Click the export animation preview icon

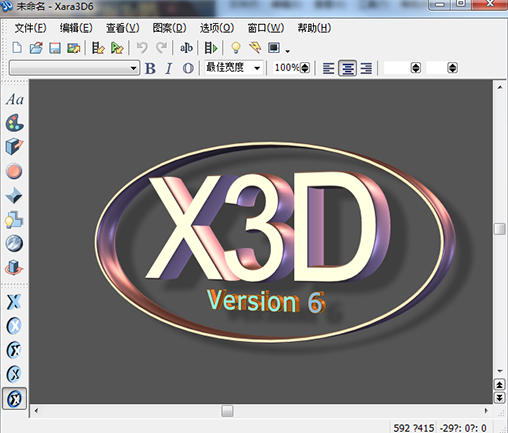(x=117, y=48)
